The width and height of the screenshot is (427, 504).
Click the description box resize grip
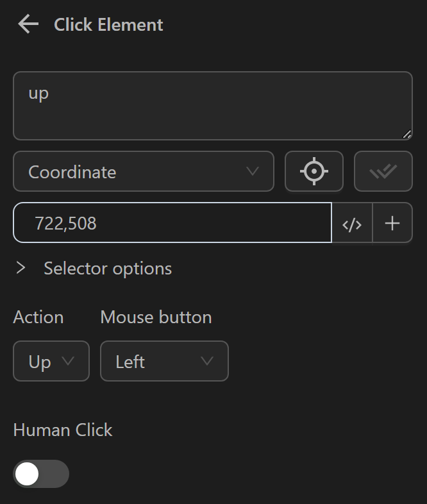(407, 135)
